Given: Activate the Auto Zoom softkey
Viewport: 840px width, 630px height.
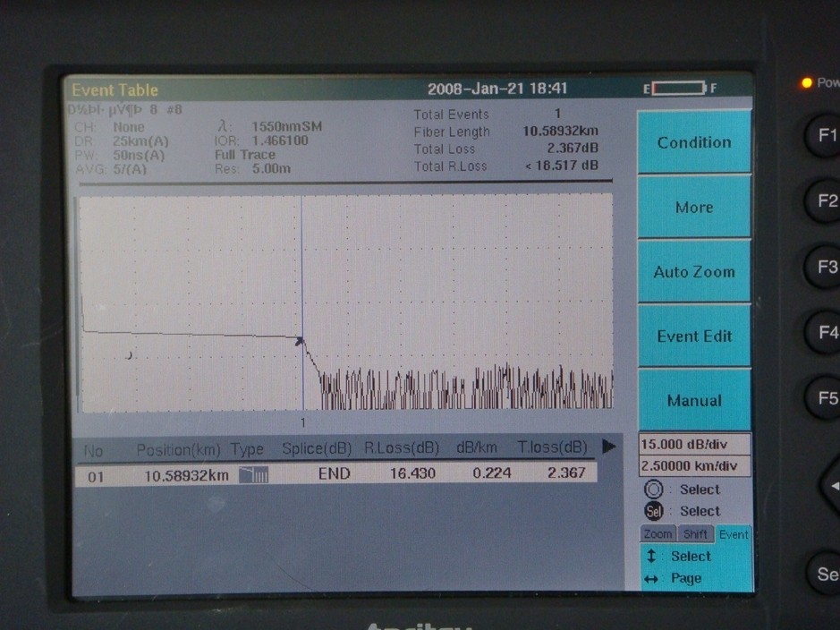Looking at the screenshot, I should tap(694, 272).
